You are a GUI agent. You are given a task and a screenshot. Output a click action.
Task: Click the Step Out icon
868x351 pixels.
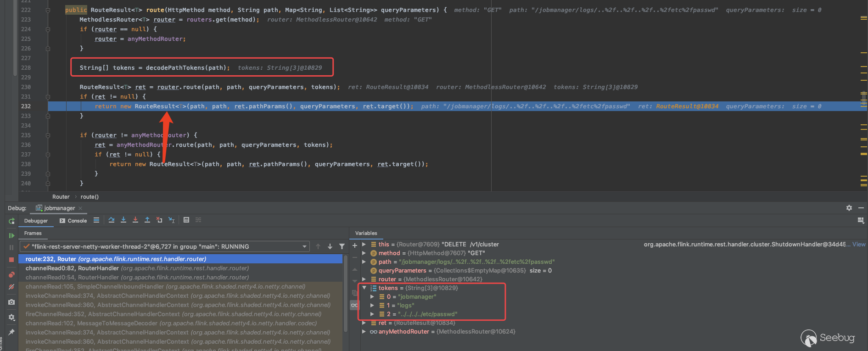coord(147,220)
